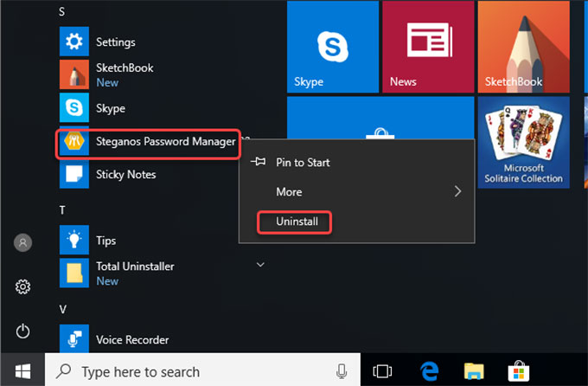The image size is (588, 386).
Task: Open the Settings gear in left sidebar
Action: point(22,286)
